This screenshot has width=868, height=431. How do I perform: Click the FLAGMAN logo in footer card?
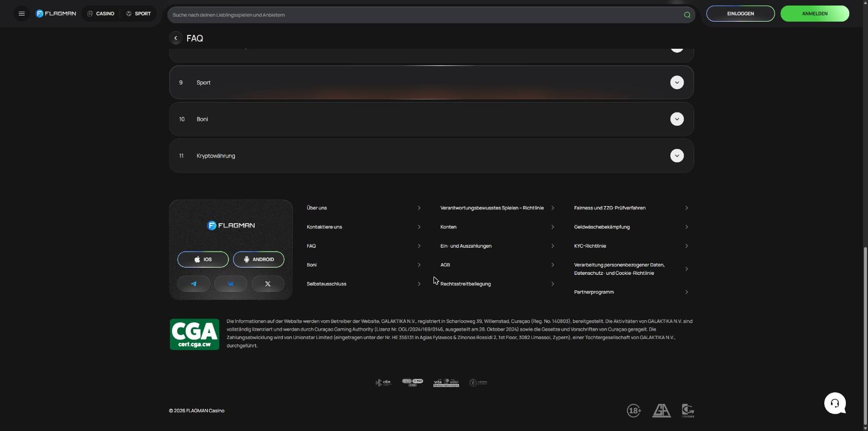(231, 225)
